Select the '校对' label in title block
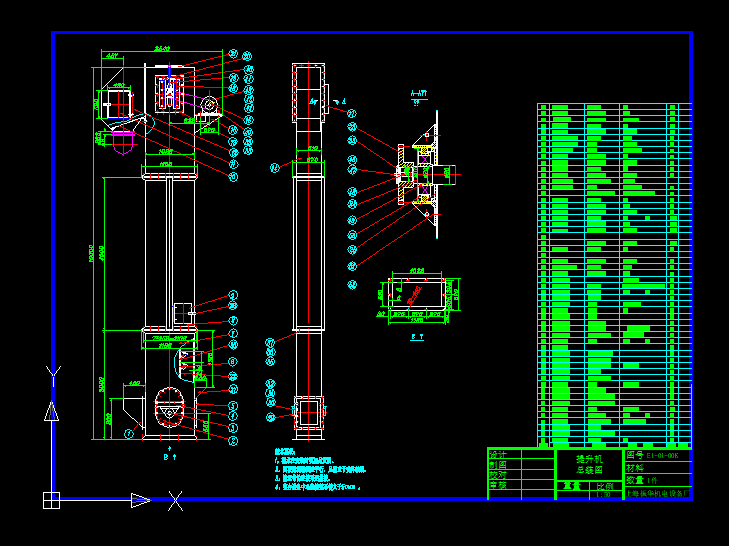729x546 pixels. tap(498, 475)
